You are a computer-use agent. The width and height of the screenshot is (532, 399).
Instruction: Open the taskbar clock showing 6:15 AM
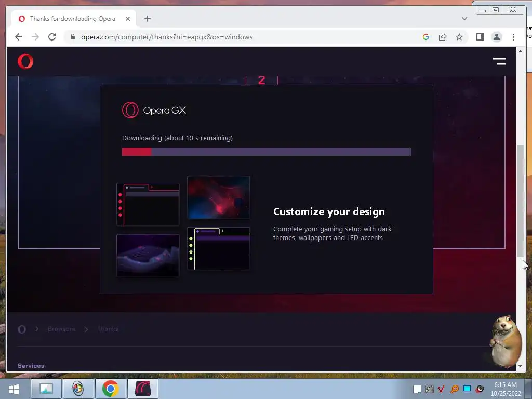click(505, 389)
